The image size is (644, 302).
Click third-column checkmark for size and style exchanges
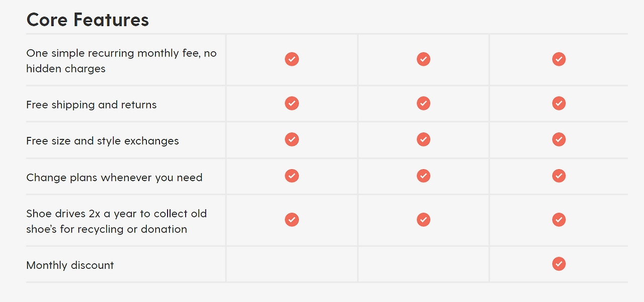pos(559,139)
